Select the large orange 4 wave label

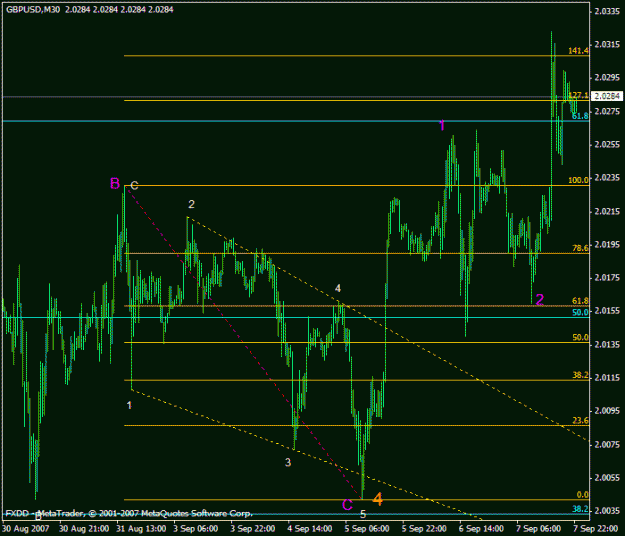pyautogui.click(x=377, y=499)
